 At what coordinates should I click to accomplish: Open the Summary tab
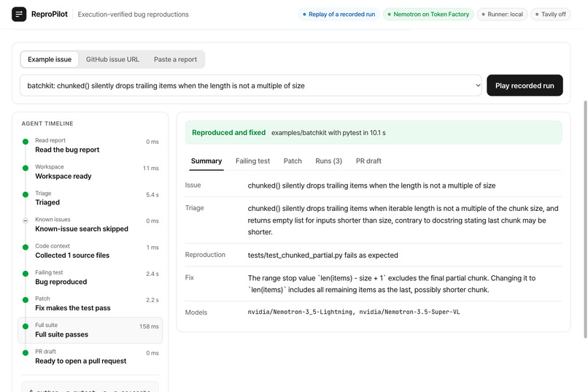(x=206, y=161)
